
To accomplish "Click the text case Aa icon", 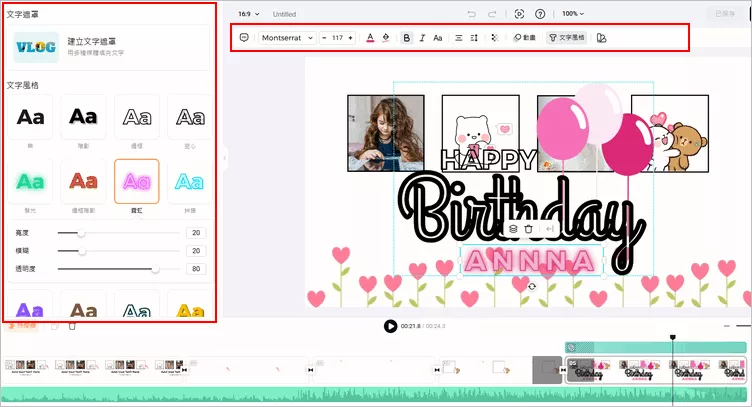I will coord(438,38).
